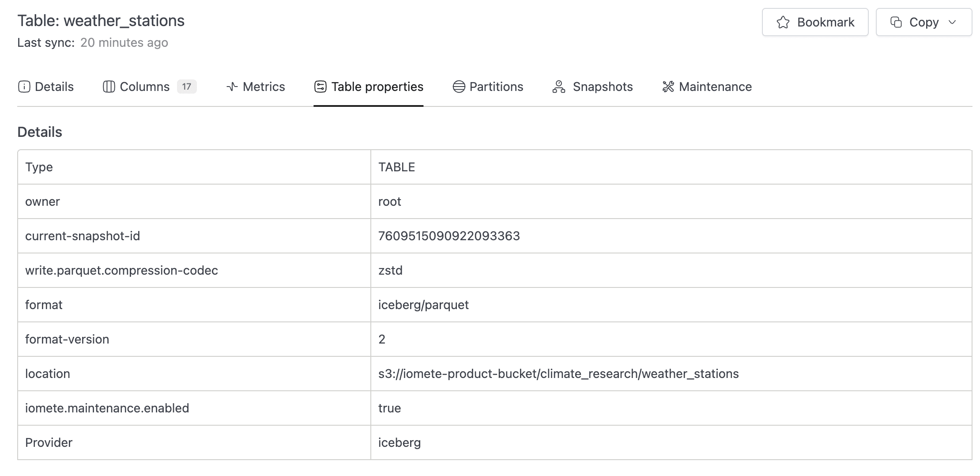Click the star icon on Bookmark button

coord(783,22)
